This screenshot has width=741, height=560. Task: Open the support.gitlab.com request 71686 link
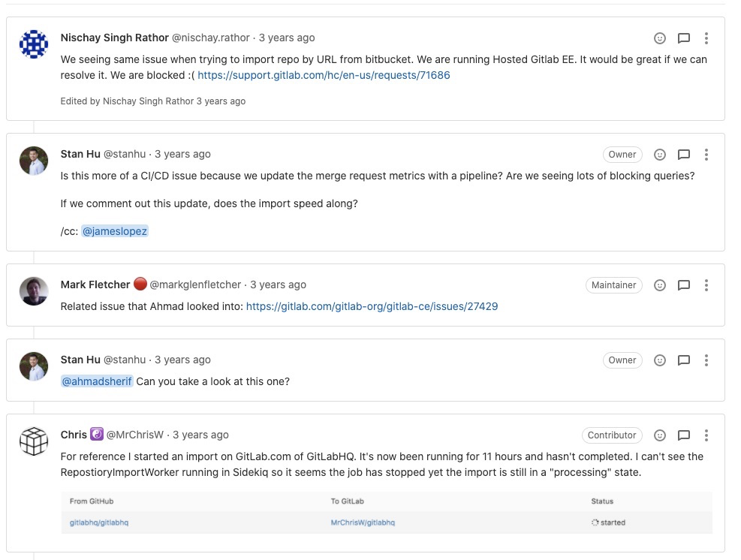[324, 75]
